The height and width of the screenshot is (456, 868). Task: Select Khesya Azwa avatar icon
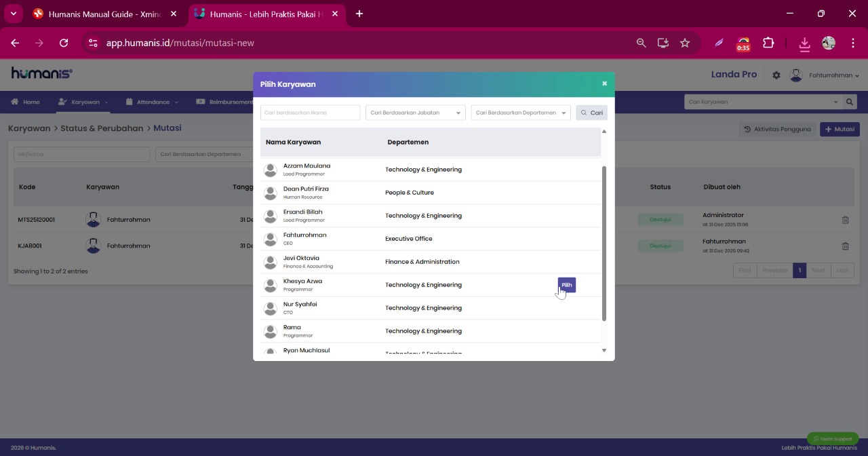[271, 285]
